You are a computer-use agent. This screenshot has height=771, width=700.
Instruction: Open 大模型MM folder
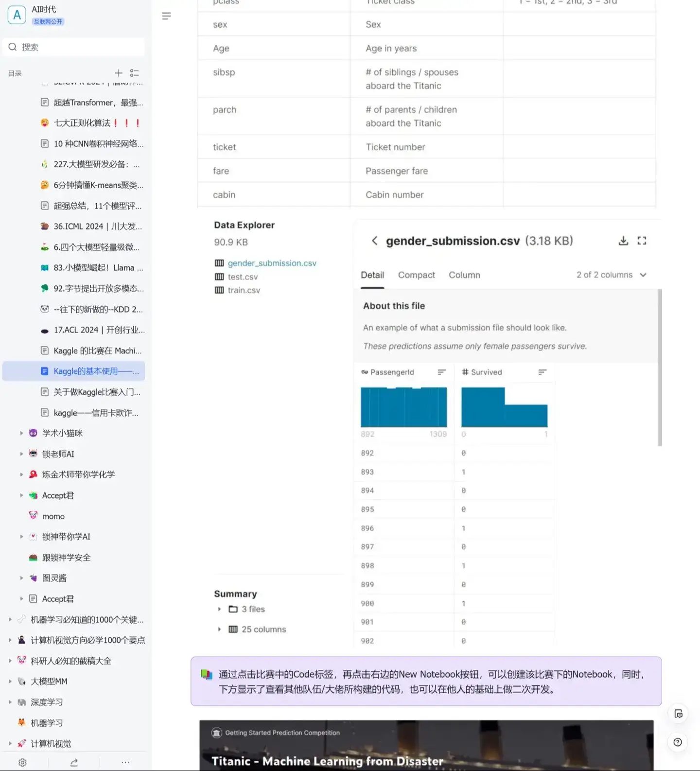coord(49,681)
